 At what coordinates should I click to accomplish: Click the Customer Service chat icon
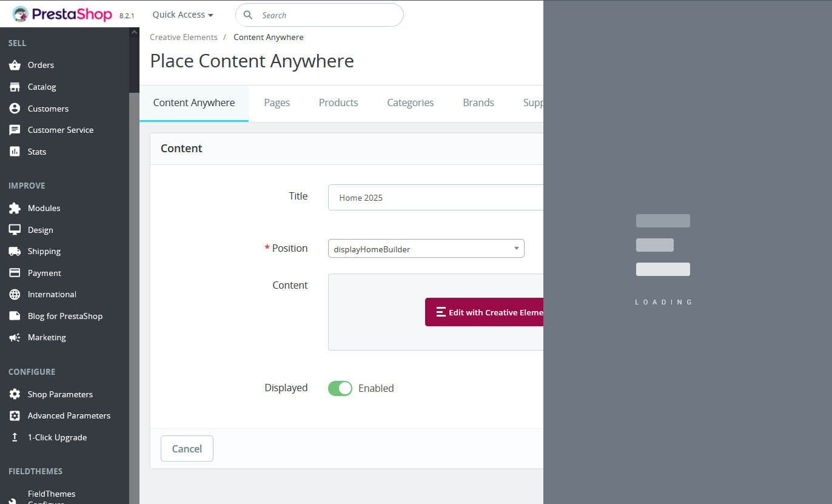15,130
